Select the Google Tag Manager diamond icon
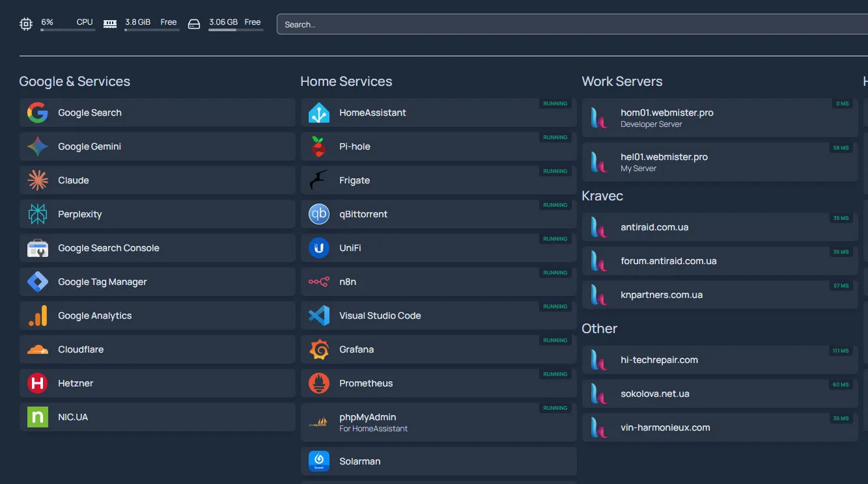The width and height of the screenshot is (868, 484). tap(38, 282)
